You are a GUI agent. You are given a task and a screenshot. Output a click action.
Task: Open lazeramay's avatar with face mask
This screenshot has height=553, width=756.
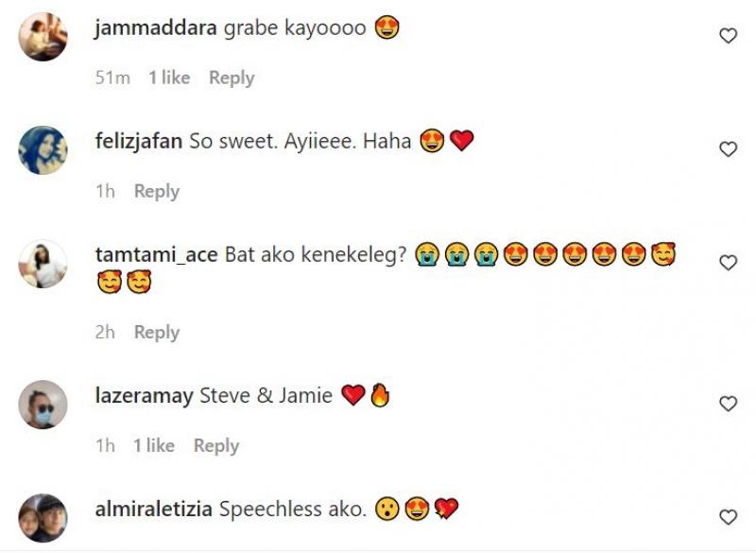pyautogui.click(x=43, y=405)
